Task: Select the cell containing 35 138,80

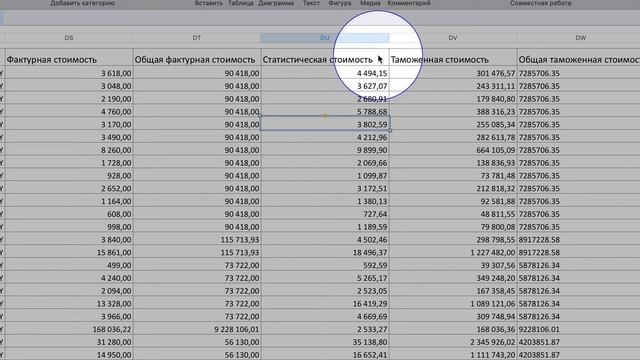Action: tap(325, 342)
